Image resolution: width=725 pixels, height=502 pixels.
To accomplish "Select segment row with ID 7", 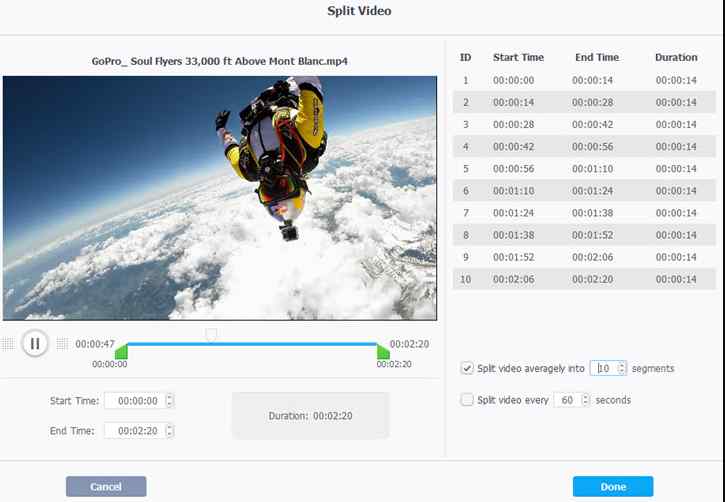I will 584,213.
